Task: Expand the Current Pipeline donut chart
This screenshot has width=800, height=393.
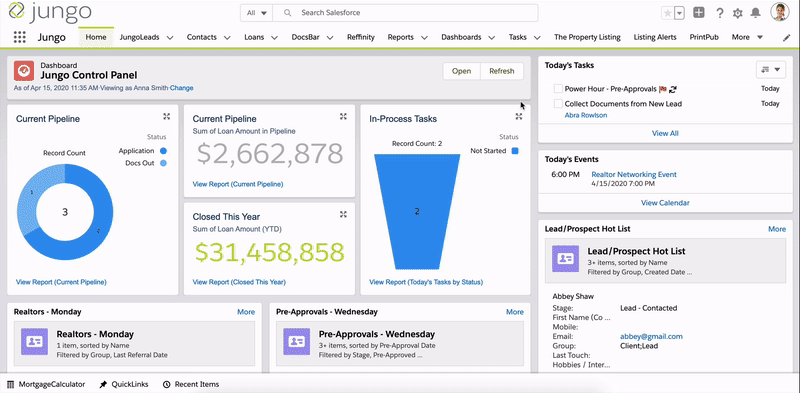Action: [x=166, y=116]
